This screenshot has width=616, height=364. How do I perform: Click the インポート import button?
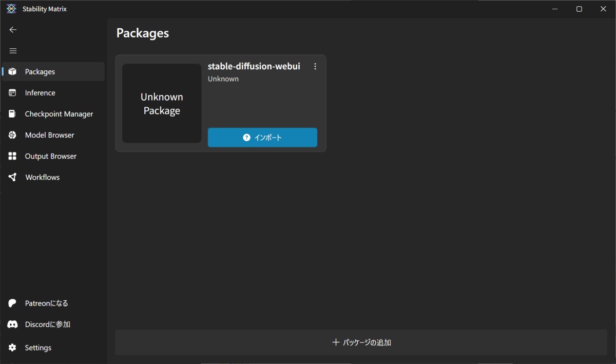(262, 138)
